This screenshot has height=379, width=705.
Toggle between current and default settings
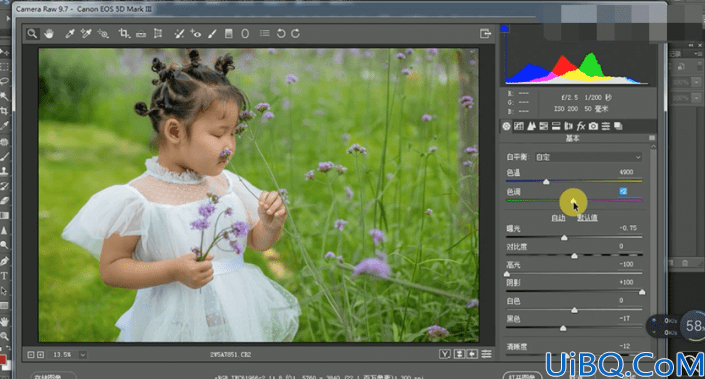[x=486, y=354]
